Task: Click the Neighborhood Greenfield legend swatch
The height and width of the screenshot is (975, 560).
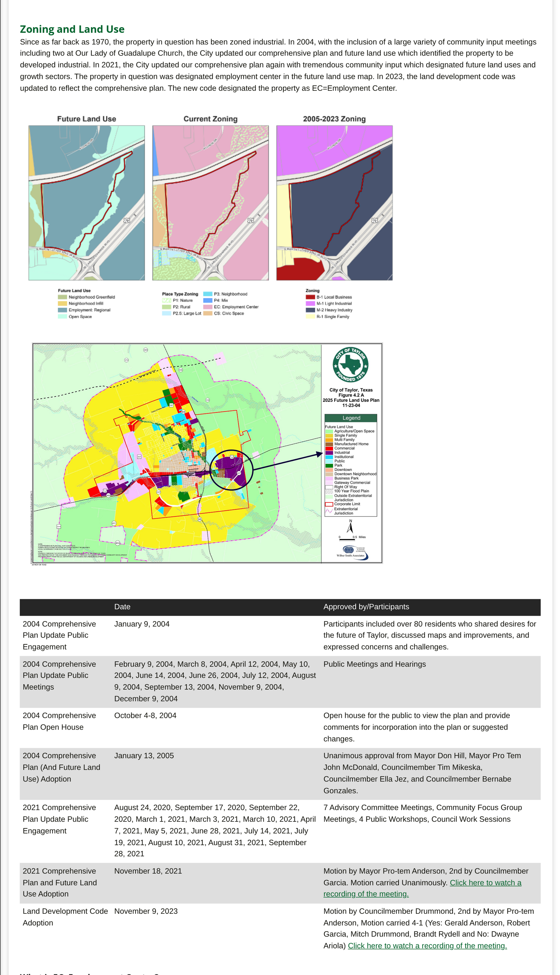Action: click(x=62, y=297)
